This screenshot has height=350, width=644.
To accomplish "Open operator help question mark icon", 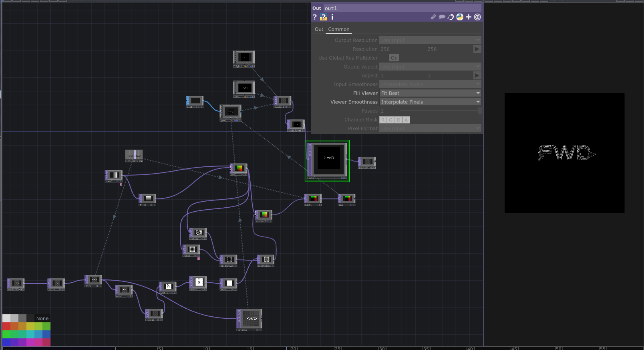I will (x=315, y=17).
